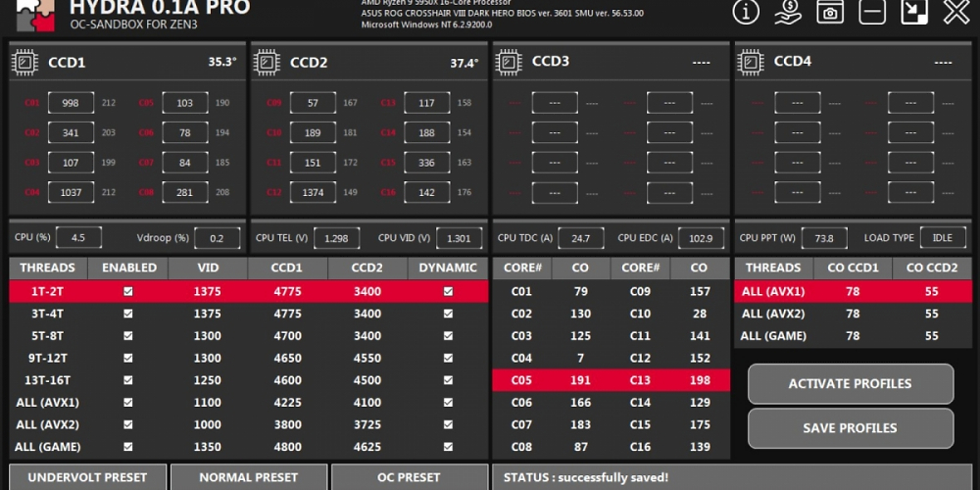Click the CCD4 chip icon
Viewport: 980px width, 490px height.
coord(751,62)
